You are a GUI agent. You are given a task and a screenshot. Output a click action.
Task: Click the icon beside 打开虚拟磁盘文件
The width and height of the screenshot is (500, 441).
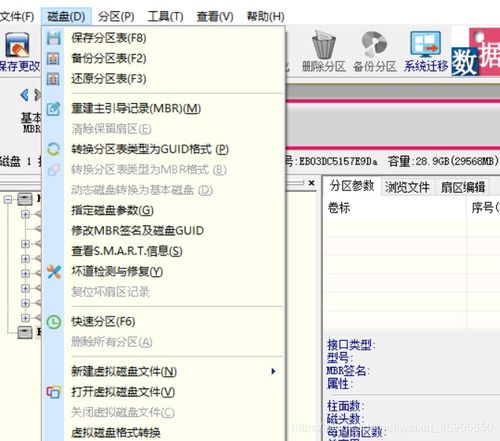pyautogui.click(x=54, y=392)
